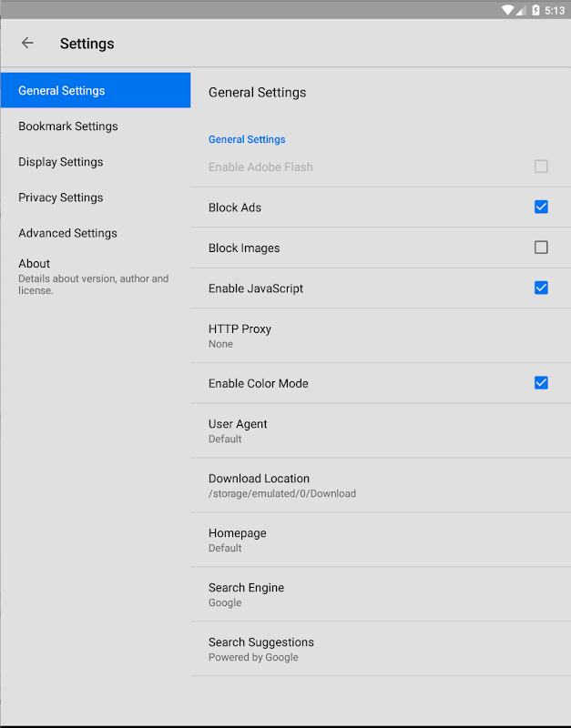This screenshot has height=728, width=571.
Task: Toggle the Enable Color Mode checkbox
Action: pyautogui.click(x=541, y=383)
